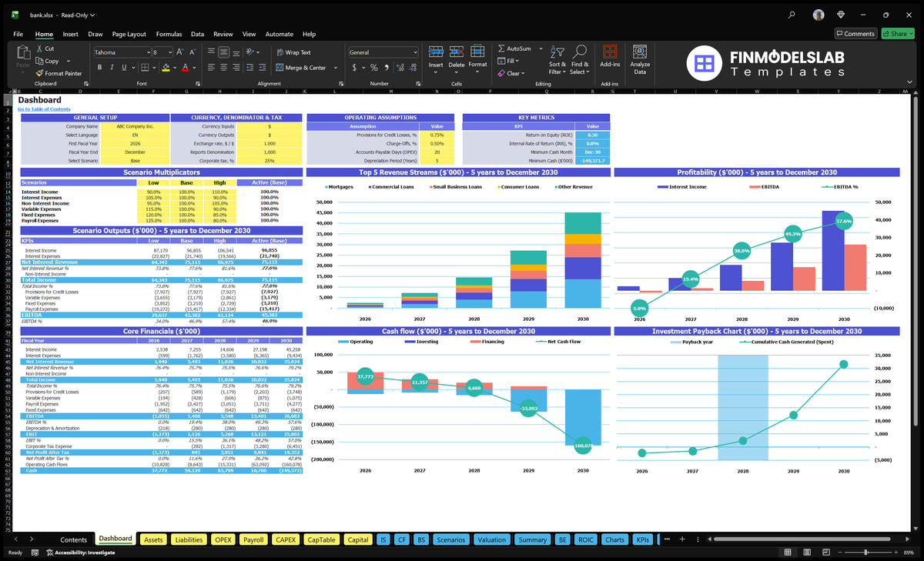
Task: Click the Cut scissors icon
Action: tap(39, 48)
